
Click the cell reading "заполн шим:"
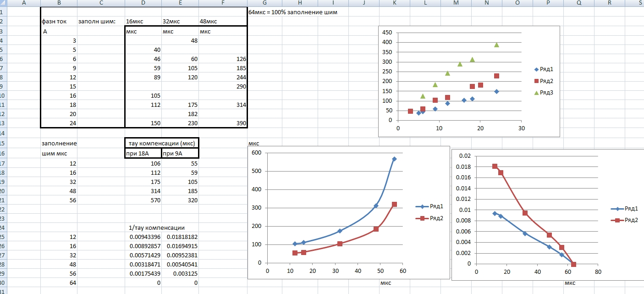101,22
